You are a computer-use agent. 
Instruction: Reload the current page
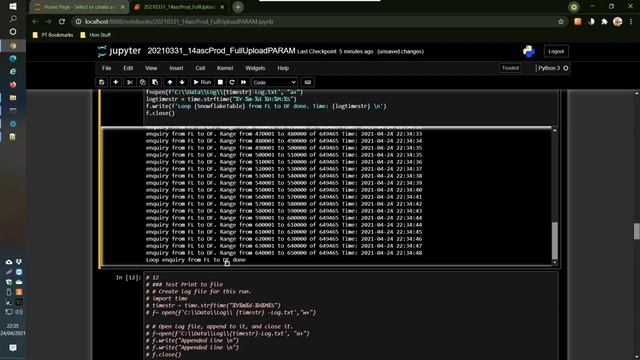(x=62, y=22)
